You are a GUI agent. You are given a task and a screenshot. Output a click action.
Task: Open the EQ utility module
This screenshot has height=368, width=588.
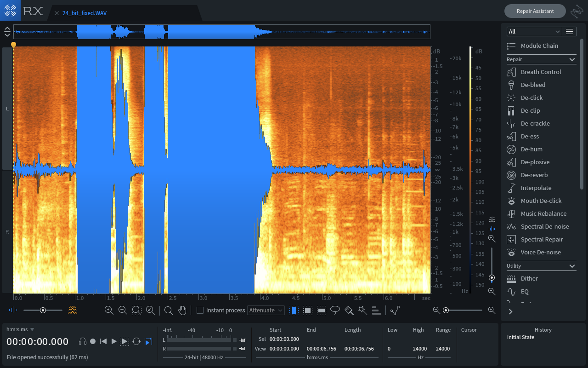pos(541,291)
